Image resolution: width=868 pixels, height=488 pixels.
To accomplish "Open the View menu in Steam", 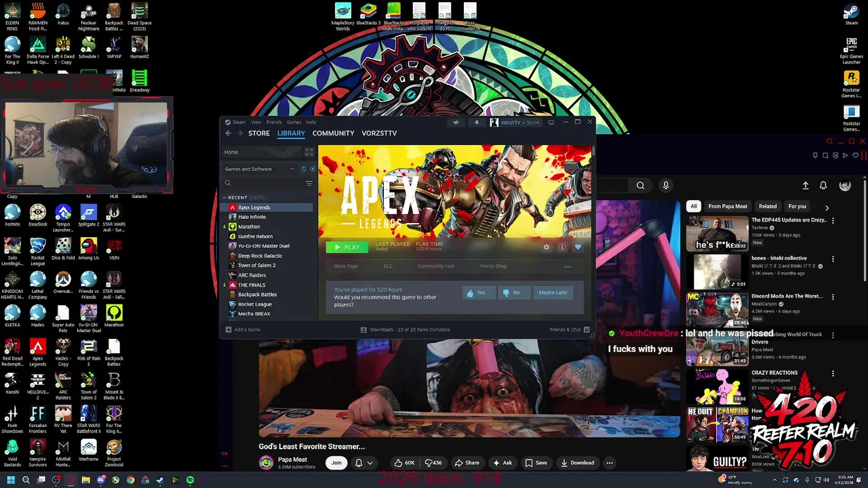I will (x=256, y=123).
